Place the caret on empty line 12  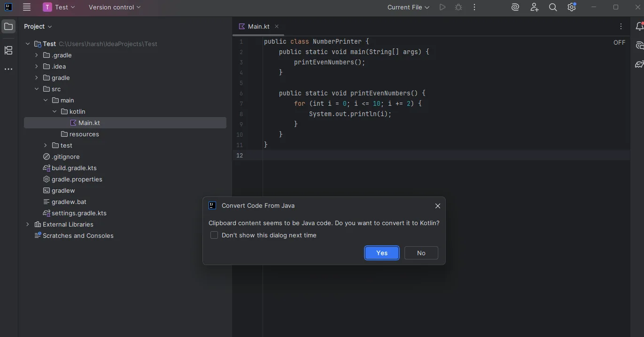(x=446, y=155)
